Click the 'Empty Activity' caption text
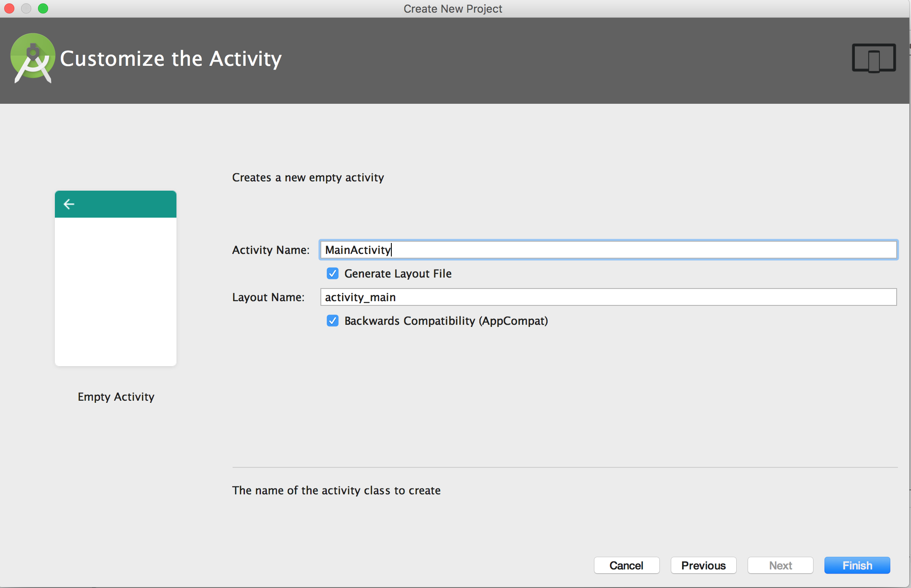 point(116,396)
